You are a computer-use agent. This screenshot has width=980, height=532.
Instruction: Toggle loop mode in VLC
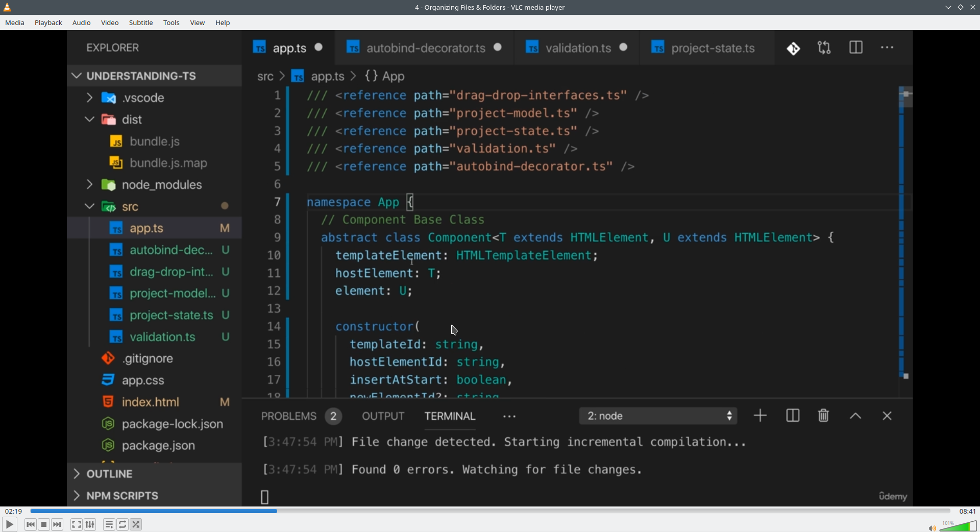122,524
